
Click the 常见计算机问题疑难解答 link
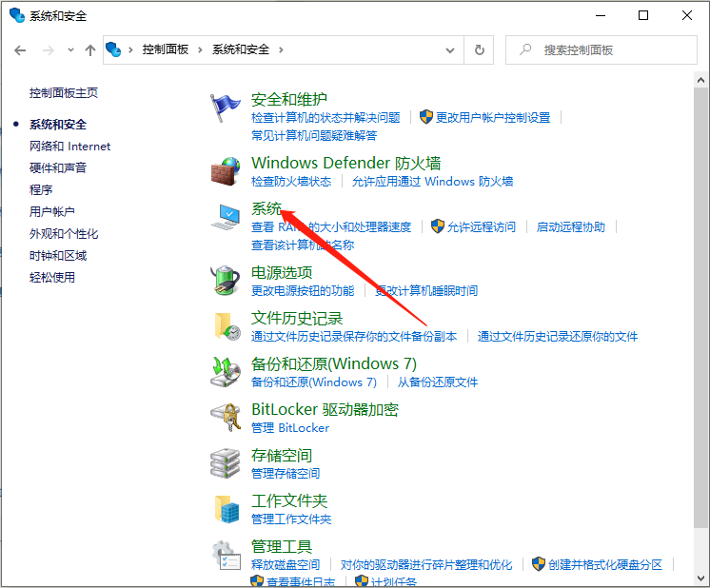coord(314,135)
